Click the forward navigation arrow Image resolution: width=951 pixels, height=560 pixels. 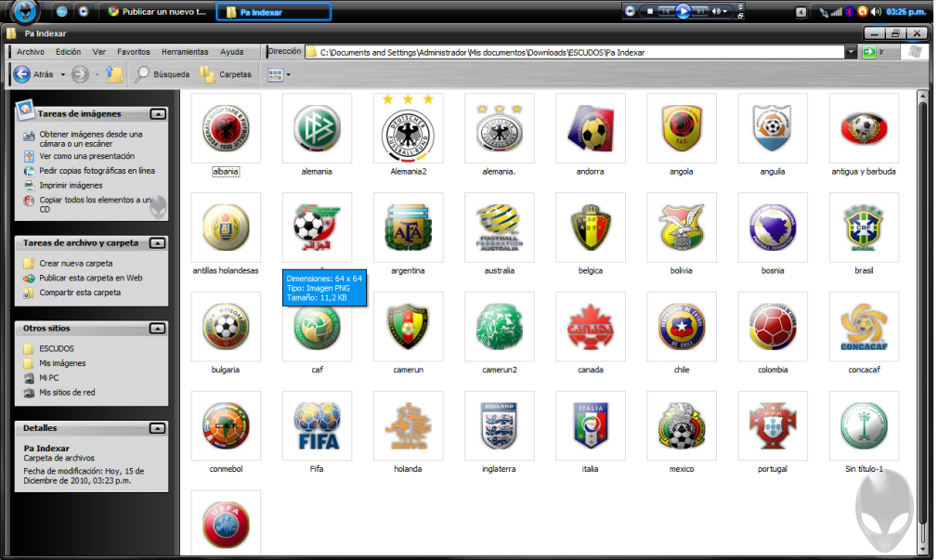pyautogui.click(x=80, y=74)
